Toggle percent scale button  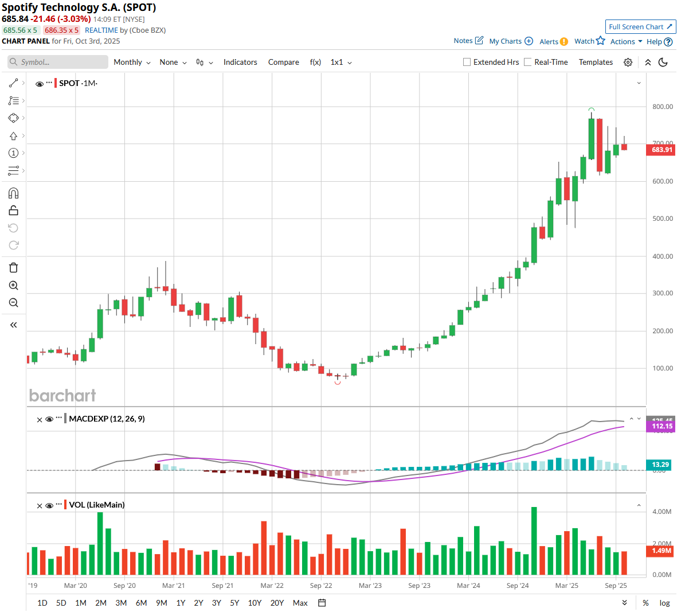645,603
